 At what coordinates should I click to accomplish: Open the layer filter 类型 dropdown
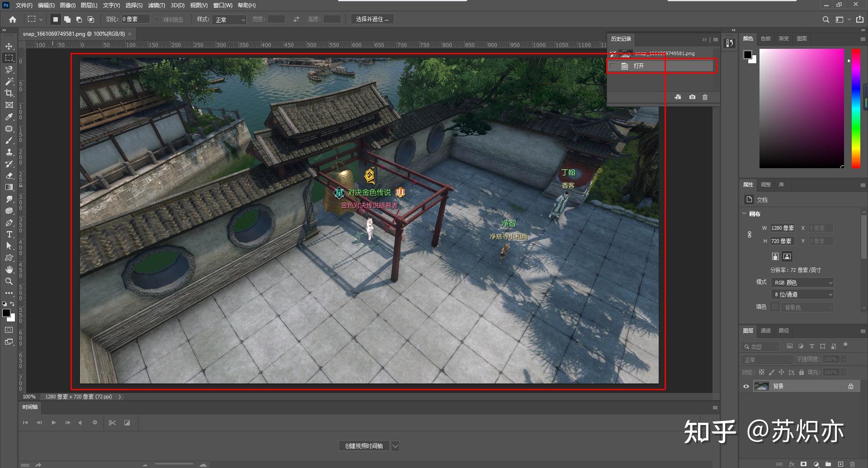(x=760, y=347)
